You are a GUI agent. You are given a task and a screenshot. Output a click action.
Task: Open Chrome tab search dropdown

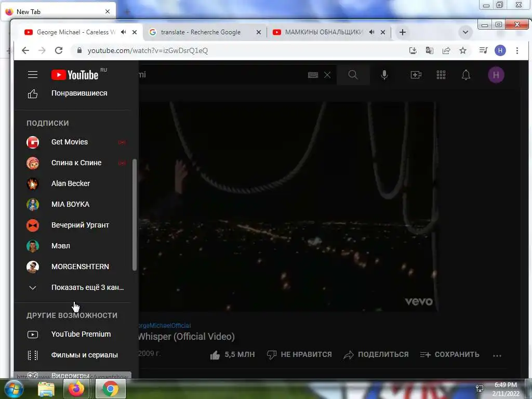point(465,32)
